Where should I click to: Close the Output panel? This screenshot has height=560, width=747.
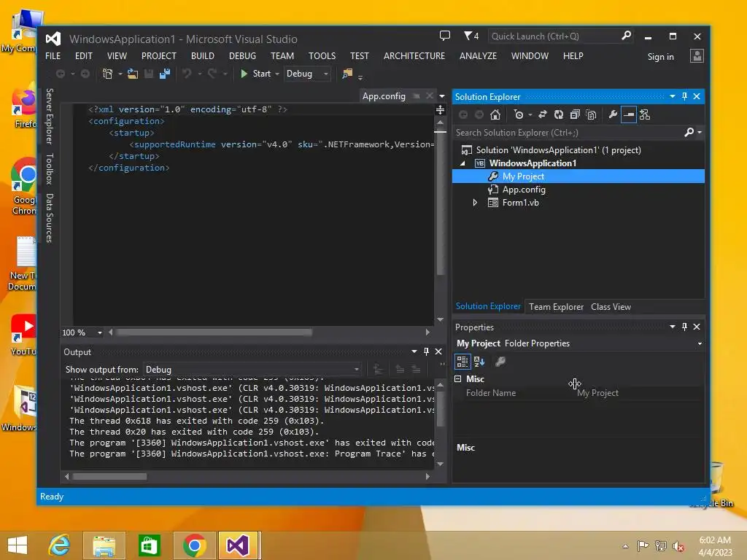(x=438, y=352)
